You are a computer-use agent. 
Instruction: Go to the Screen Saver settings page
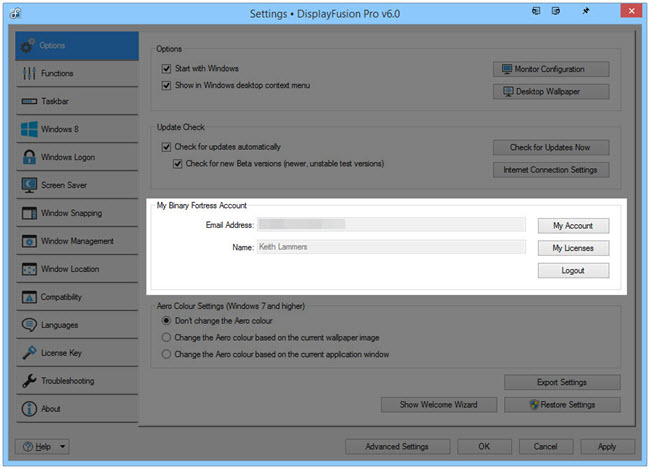pos(77,185)
